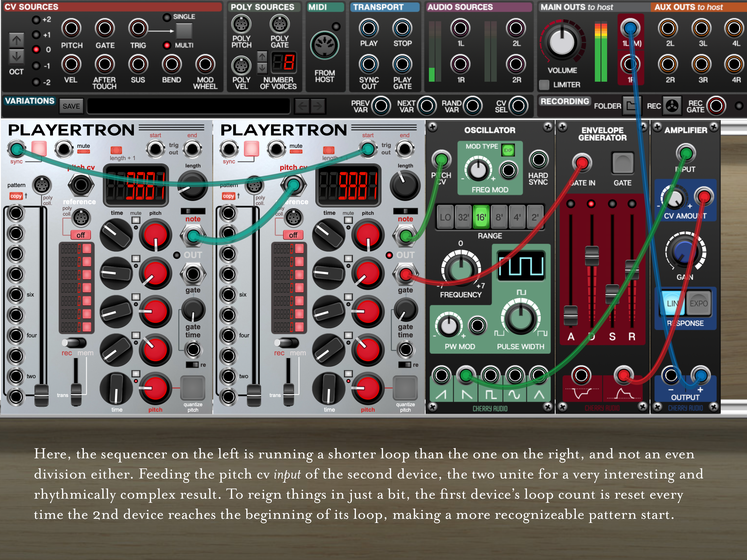Select the LO oscillator range

445,217
